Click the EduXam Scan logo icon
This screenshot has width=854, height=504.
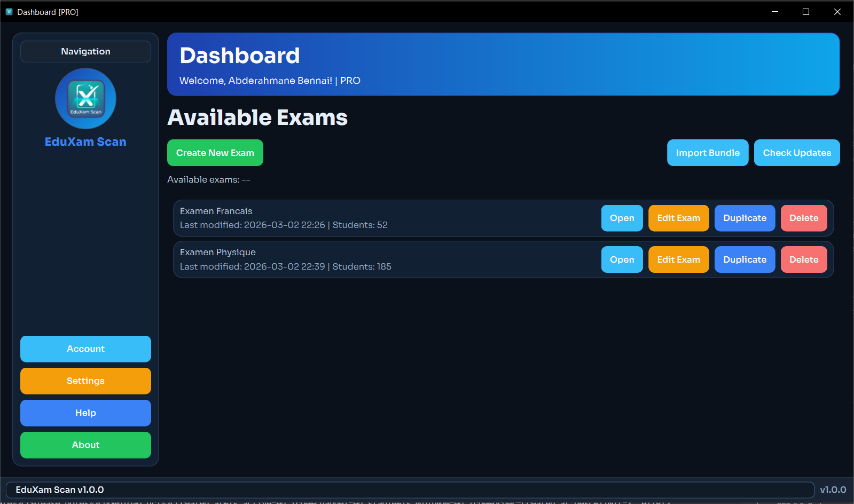click(x=85, y=99)
